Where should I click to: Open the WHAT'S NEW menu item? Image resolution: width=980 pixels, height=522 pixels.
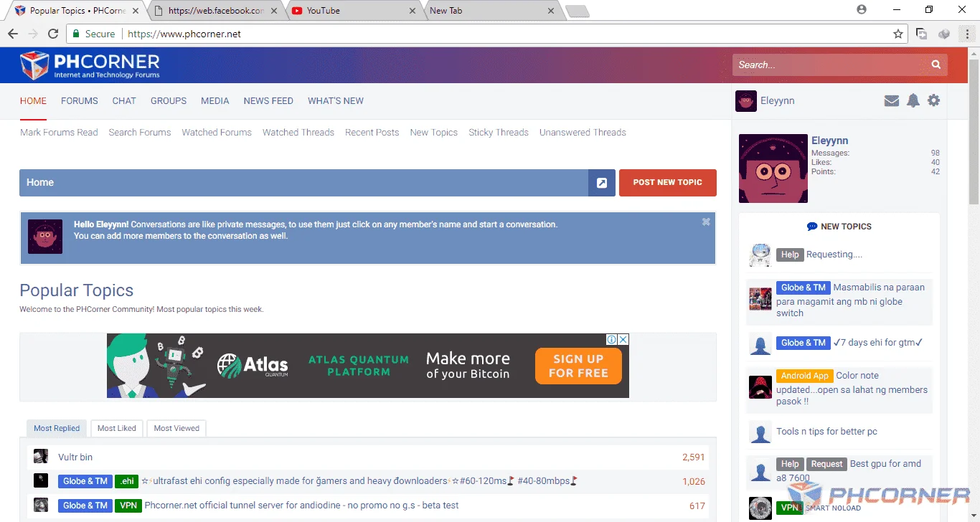click(336, 101)
